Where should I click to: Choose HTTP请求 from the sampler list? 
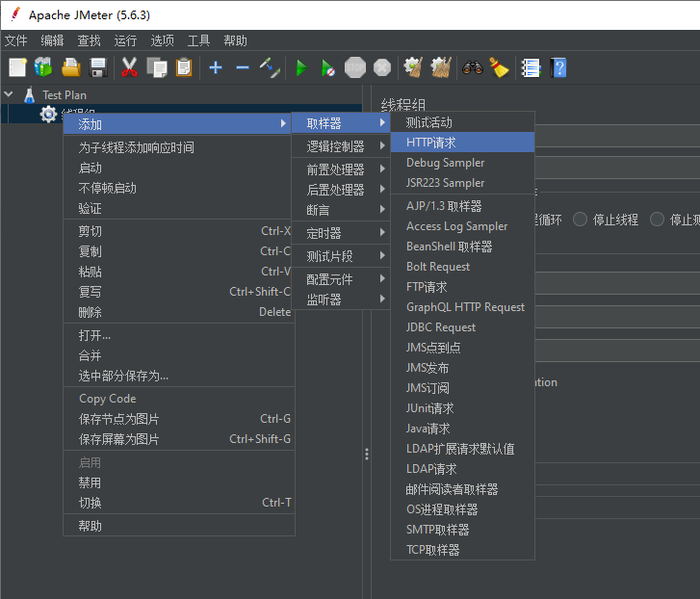(431, 143)
